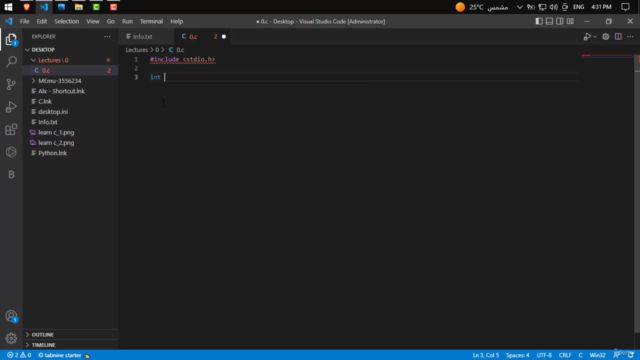Toggle bottom panel layout icon
Viewport: 640px width, 360px height.
pyautogui.click(x=549, y=21)
